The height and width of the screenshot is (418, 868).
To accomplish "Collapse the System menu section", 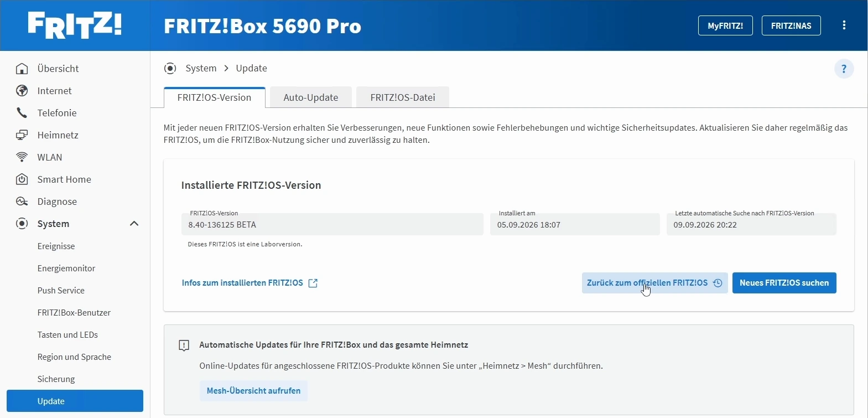I will [x=134, y=224].
